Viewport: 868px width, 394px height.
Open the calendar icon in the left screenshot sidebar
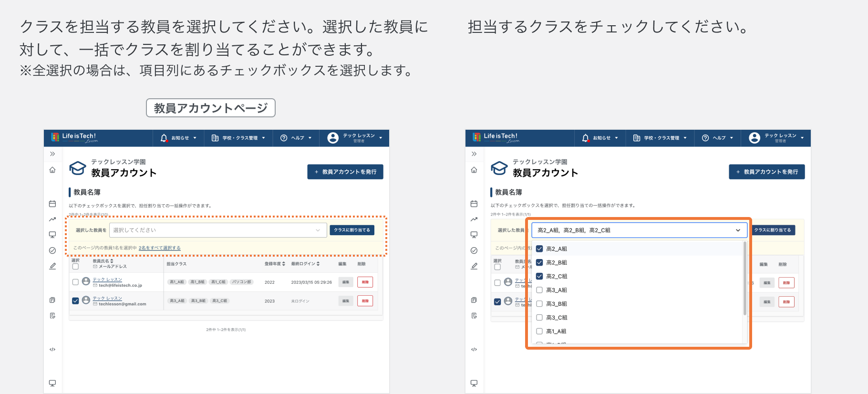coord(52,204)
